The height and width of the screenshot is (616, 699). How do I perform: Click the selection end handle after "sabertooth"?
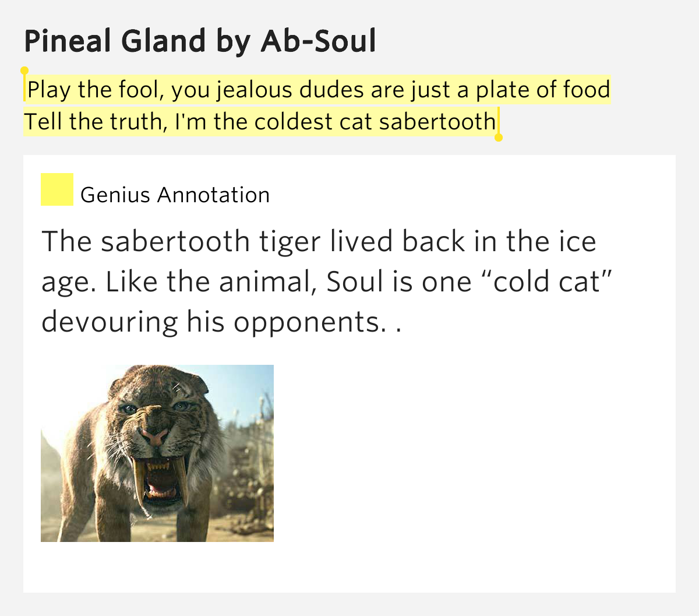click(x=498, y=138)
